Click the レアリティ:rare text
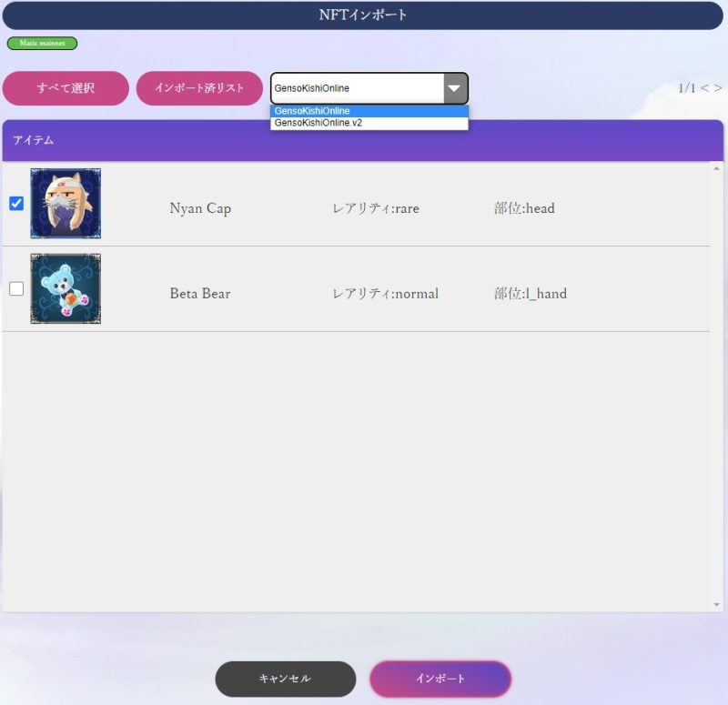 (376, 208)
